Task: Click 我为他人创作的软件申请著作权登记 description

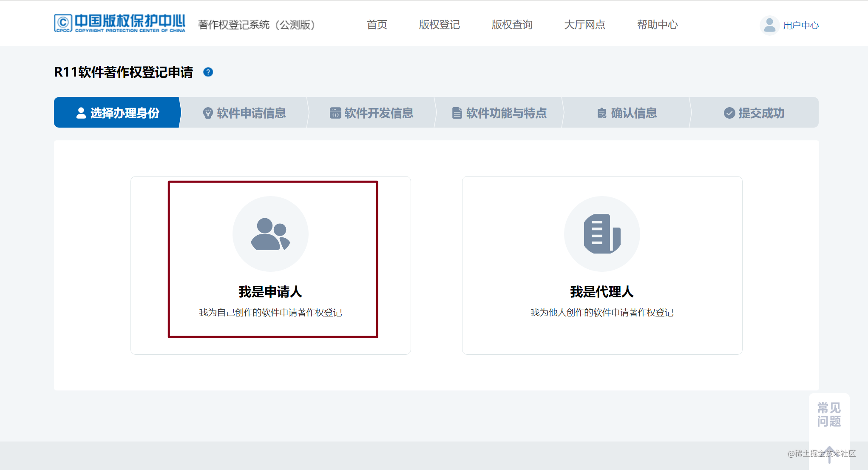Action: 602,313
